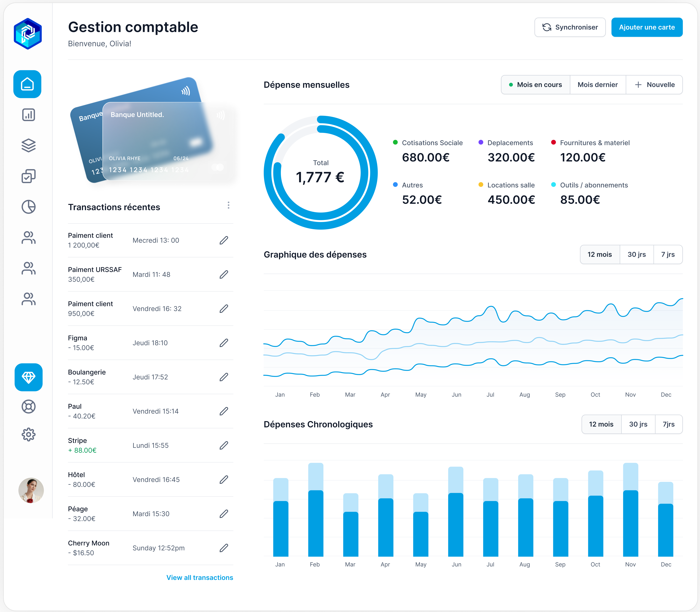Open the bar chart reports icon
The image size is (700, 612).
point(28,115)
